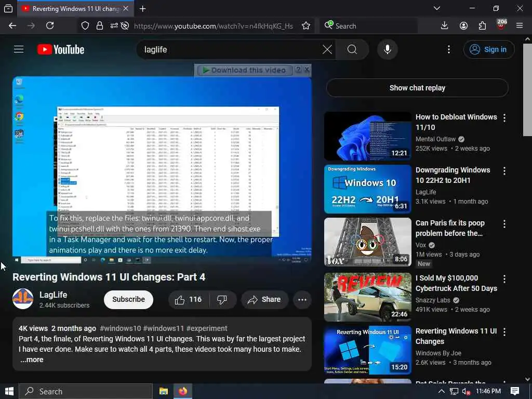
Task: Like the video with 116 likes
Action: tap(188, 300)
